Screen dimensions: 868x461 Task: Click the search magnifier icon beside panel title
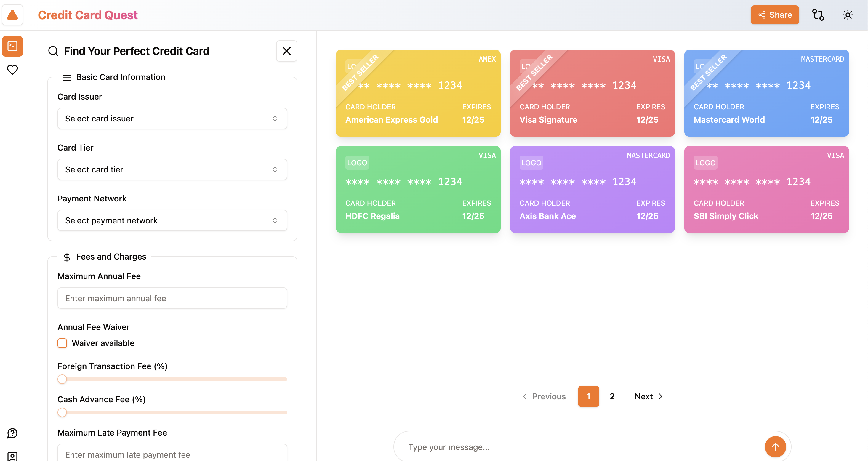53,51
